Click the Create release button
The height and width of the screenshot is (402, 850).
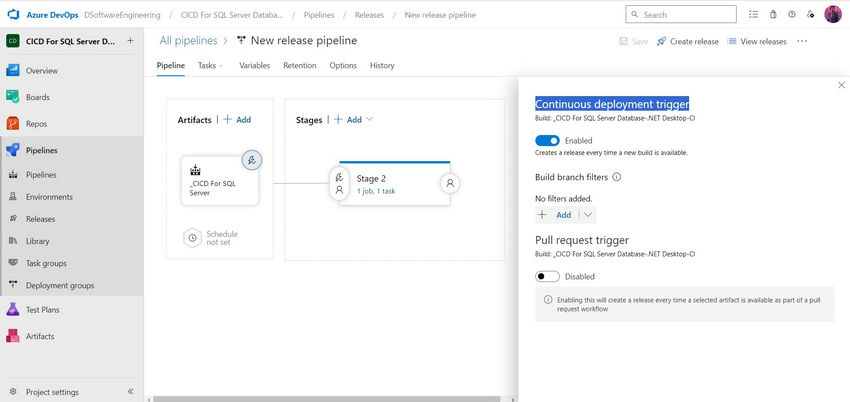tap(687, 41)
